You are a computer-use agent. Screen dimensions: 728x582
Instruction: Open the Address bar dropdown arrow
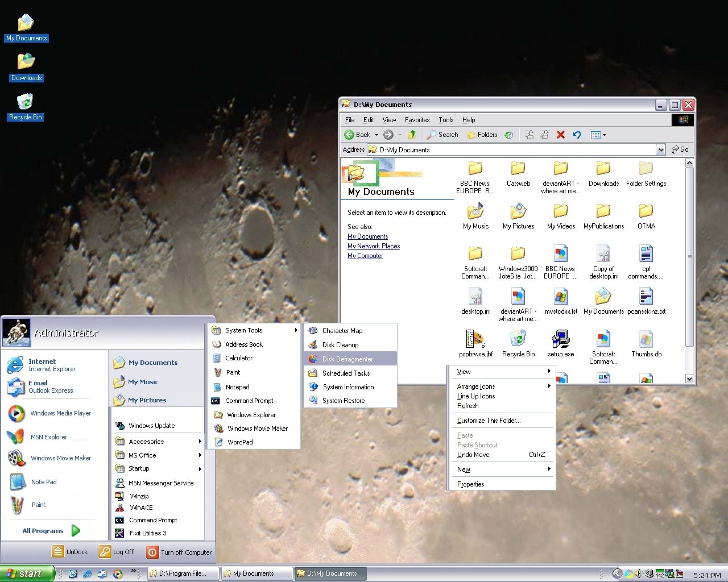coord(660,150)
